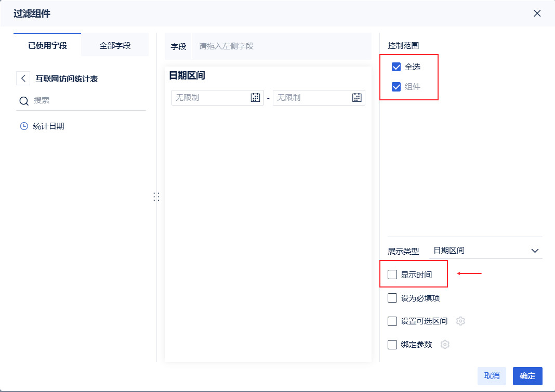The height and width of the screenshot is (392, 555).
Task: Uncheck the 组件 checkbox
Action: tap(396, 87)
